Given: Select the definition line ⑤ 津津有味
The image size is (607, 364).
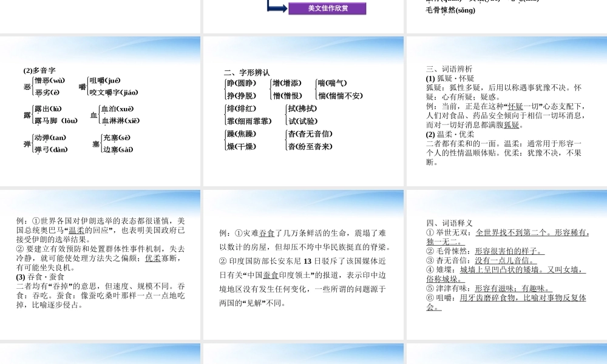Looking at the screenshot, I should tap(489, 289).
